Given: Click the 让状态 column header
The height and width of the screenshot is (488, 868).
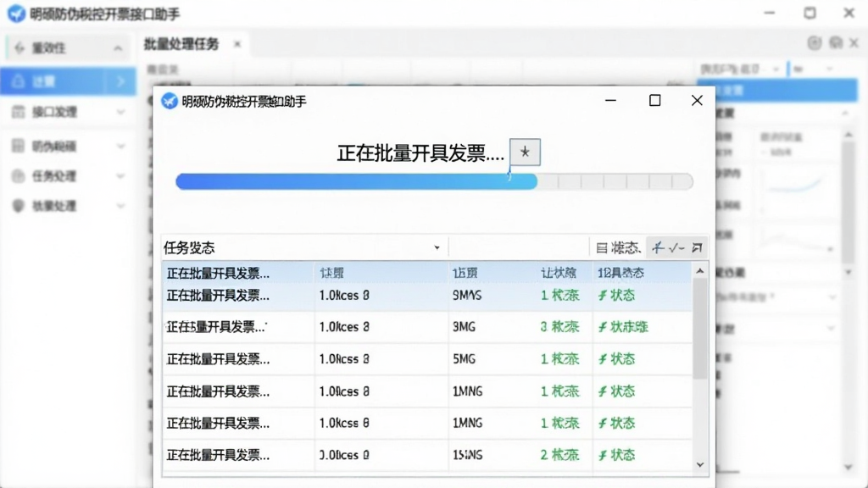Looking at the screenshot, I should (559, 273).
